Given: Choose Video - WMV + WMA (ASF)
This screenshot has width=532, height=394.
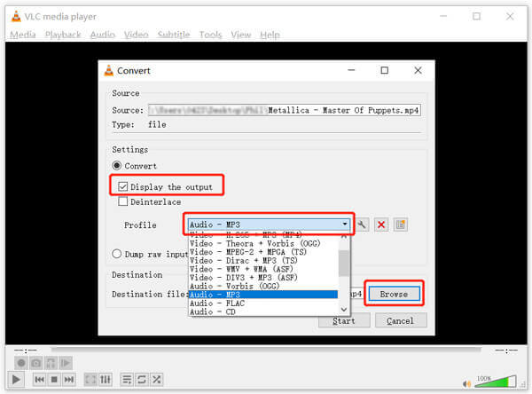Looking at the screenshot, I should pyautogui.click(x=263, y=269).
